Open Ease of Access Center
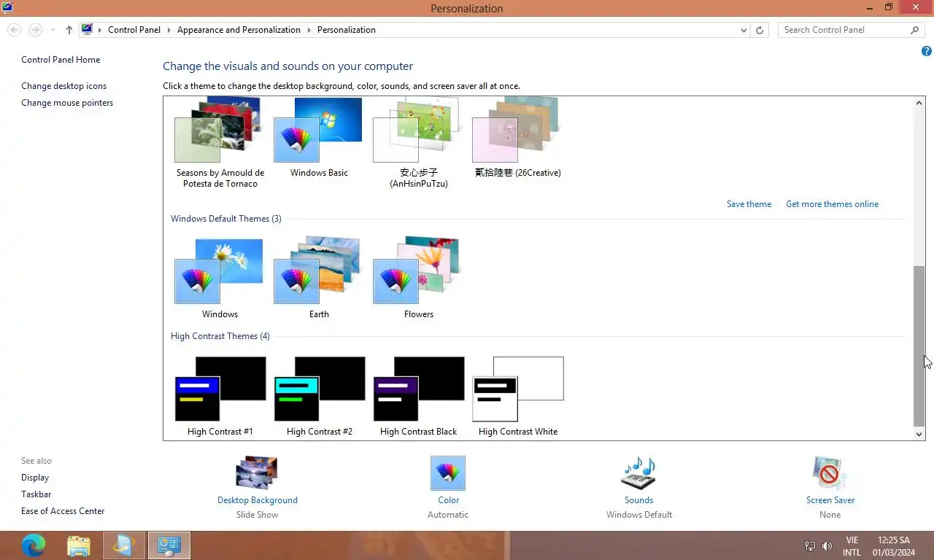934x560 pixels. coord(63,511)
